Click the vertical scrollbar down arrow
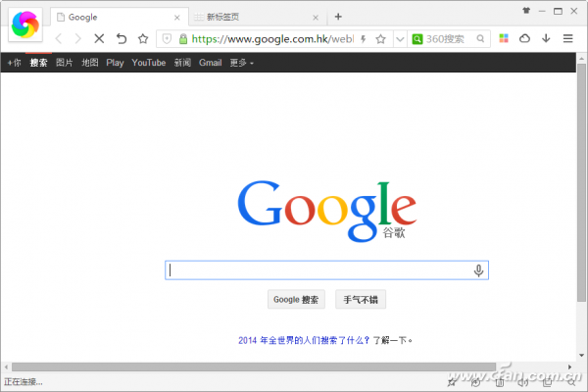The width and height of the screenshot is (588, 392). coord(581,355)
